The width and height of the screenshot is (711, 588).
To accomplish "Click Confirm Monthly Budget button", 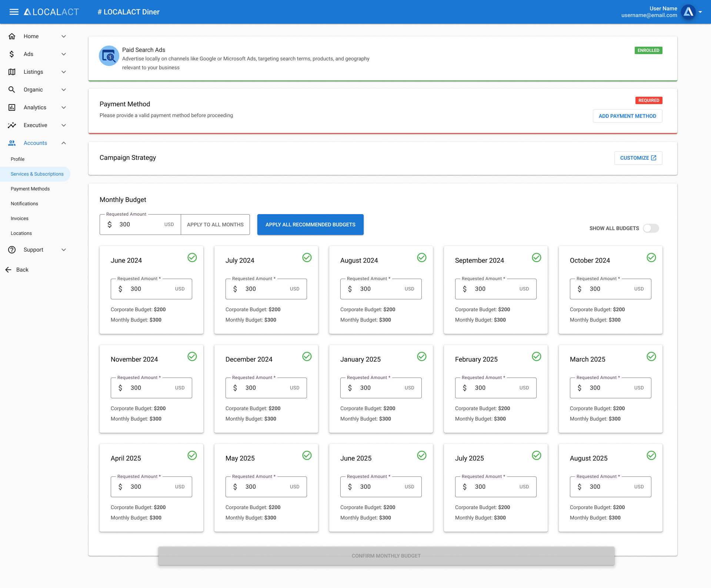I will (386, 556).
